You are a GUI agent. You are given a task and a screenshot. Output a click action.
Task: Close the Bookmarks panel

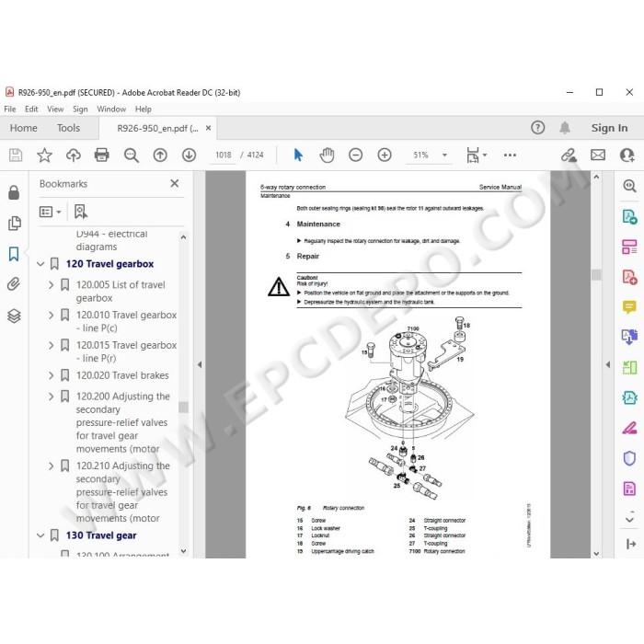[175, 183]
